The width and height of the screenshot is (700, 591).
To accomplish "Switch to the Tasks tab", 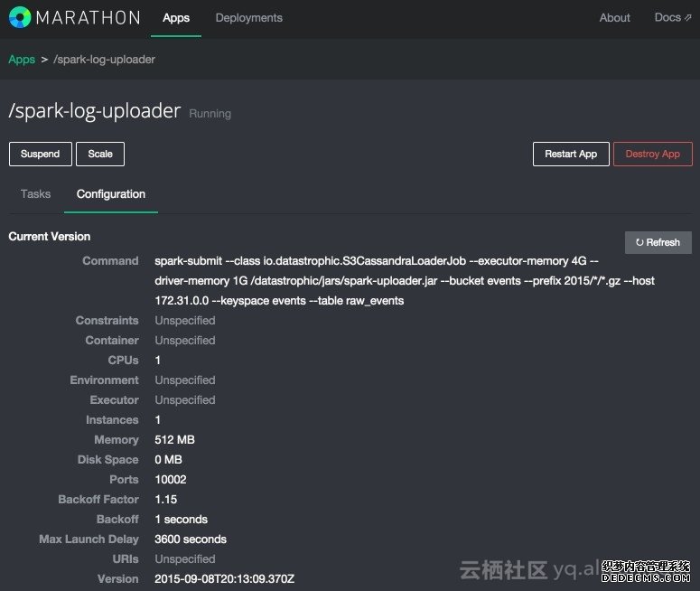I will (36, 193).
